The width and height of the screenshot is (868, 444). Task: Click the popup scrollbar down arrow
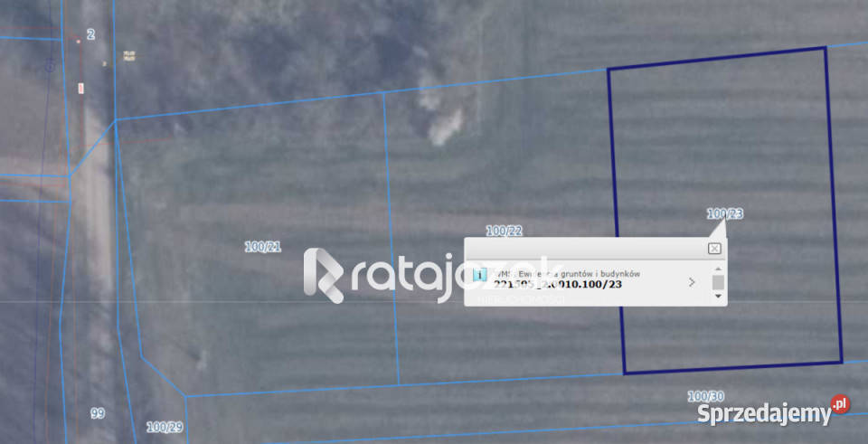coord(718,297)
